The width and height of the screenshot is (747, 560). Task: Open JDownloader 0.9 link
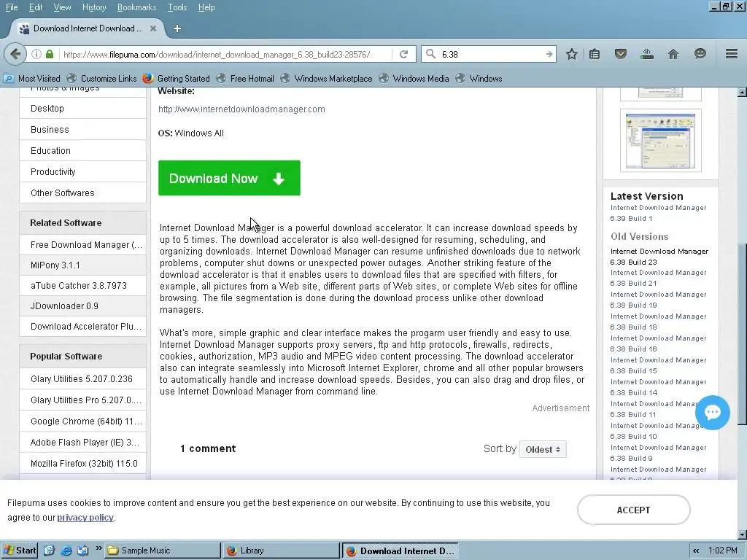pos(83,306)
